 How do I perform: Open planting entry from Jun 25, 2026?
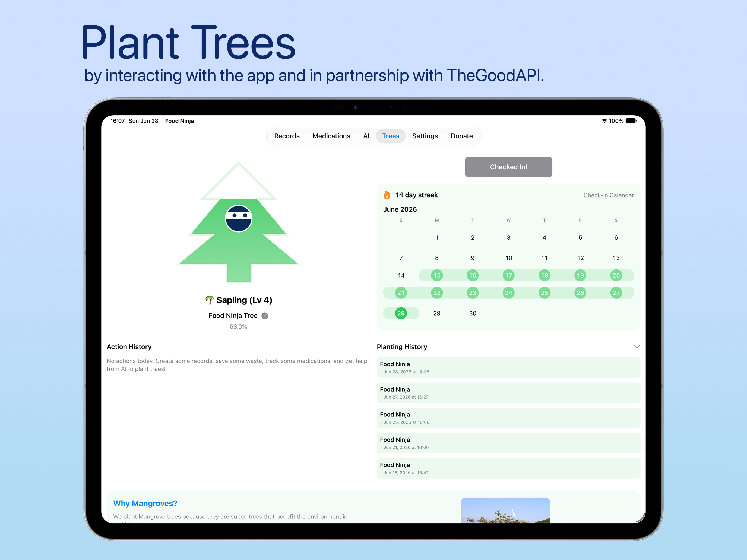pyautogui.click(x=509, y=418)
